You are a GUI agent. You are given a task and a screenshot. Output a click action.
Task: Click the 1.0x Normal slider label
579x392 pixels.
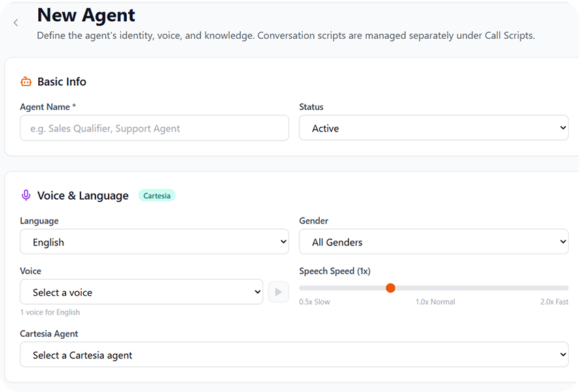pyautogui.click(x=435, y=302)
